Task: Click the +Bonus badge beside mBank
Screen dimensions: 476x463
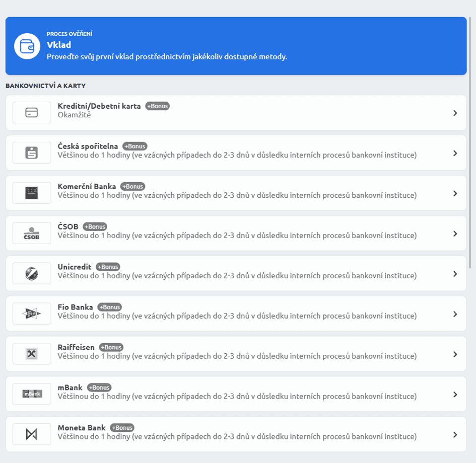Action: 99,388
